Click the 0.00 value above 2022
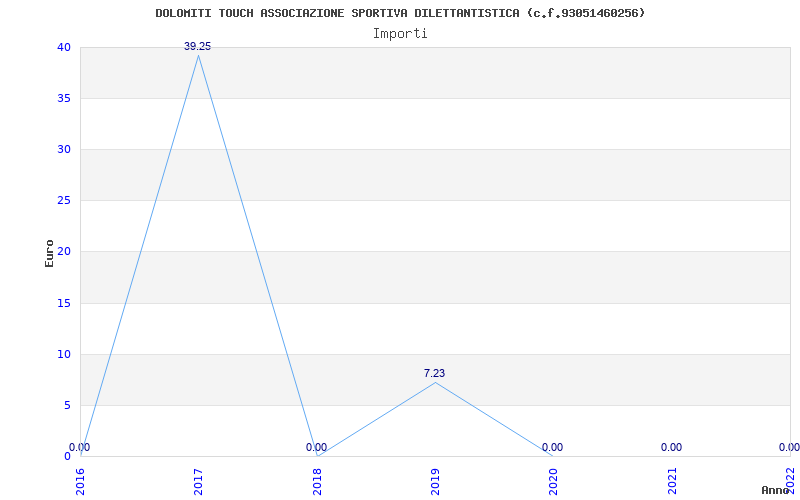The image size is (800, 500). (x=789, y=447)
